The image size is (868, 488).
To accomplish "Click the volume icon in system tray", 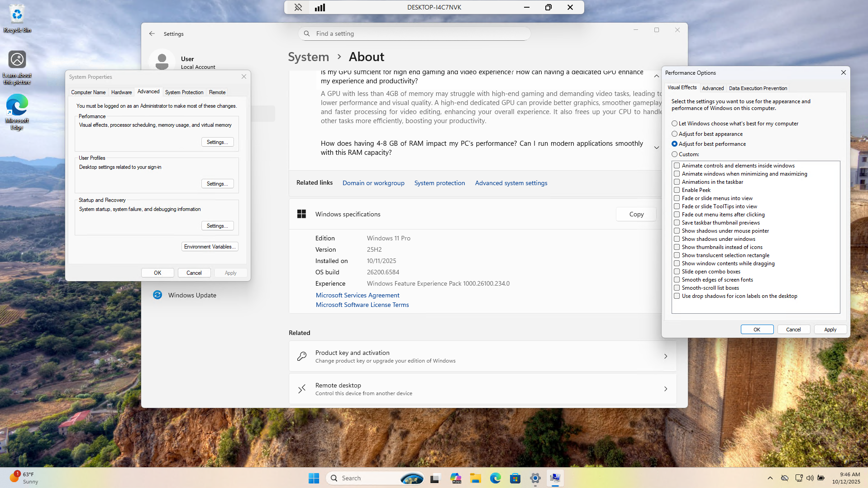I will [810, 478].
